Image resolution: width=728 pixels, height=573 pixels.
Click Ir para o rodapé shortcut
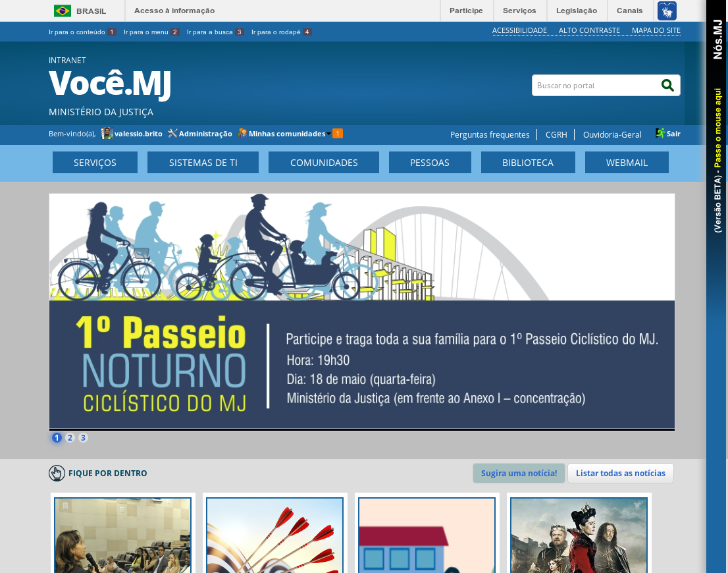click(x=281, y=32)
